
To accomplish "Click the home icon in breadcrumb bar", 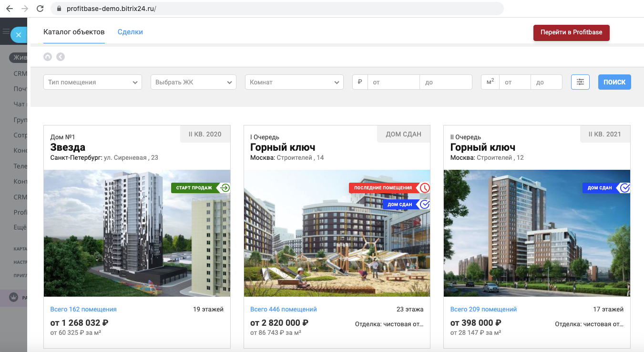I will click(48, 57).
